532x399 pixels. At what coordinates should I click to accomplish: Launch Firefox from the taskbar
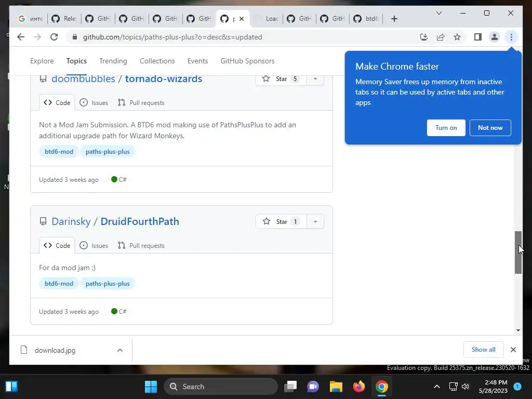click(x=358, y=387)
